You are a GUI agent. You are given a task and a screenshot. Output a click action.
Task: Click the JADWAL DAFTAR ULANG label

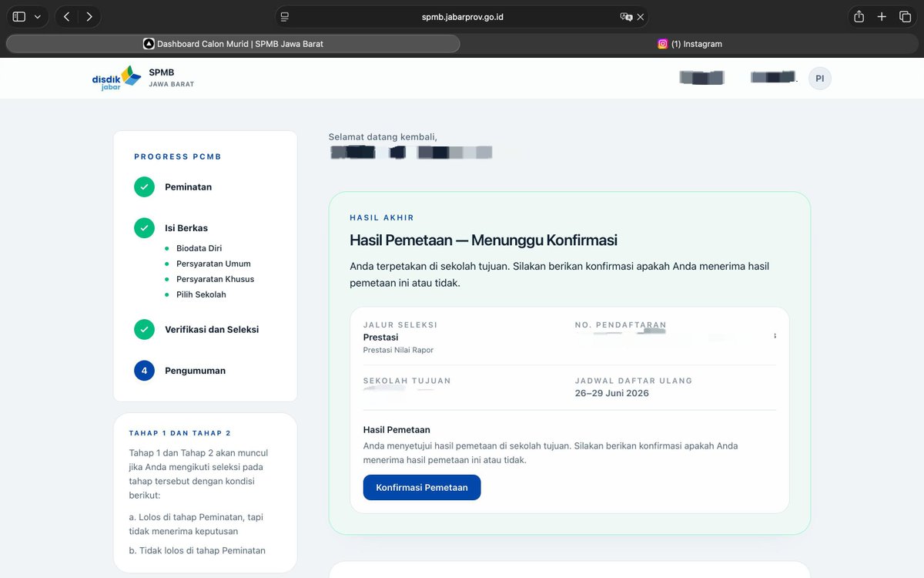click(x=634, y=381)
